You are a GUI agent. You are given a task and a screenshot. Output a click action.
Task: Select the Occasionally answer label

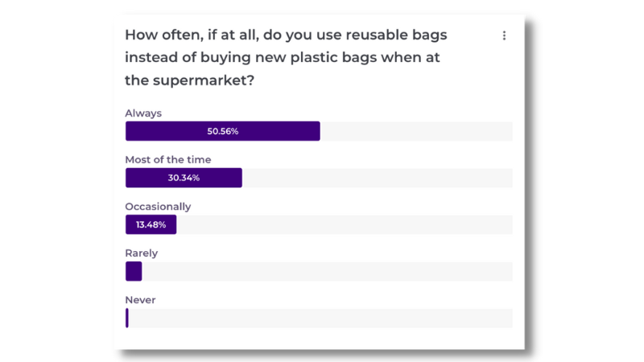click(x=158, y=207)
